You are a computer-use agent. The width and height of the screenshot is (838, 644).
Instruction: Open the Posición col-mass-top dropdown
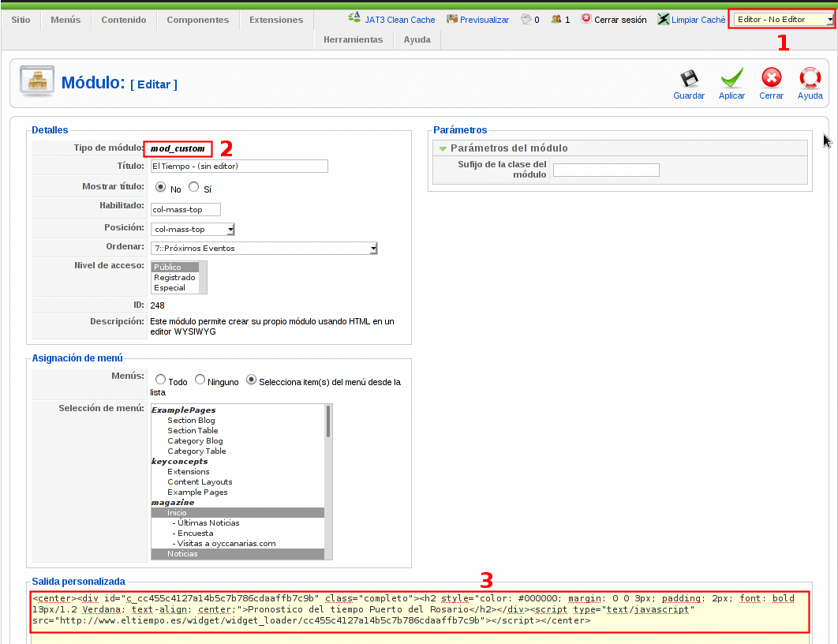pyautogui.click(x=193, y=230)
